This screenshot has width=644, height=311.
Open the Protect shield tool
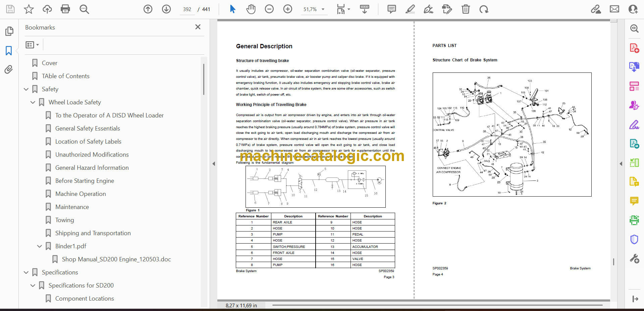click(634, 239)
